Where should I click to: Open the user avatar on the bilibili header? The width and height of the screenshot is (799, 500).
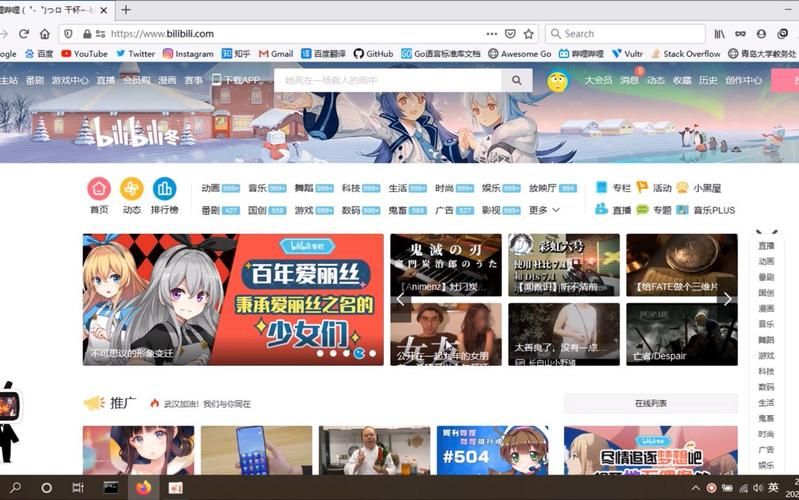tap(557, 81)
